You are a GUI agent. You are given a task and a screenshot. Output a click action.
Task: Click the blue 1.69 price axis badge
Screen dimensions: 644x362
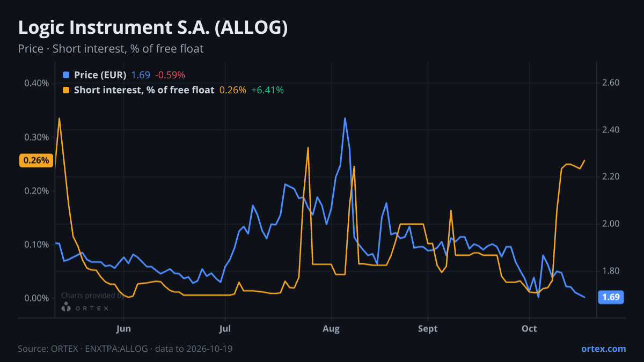[611, 297]
